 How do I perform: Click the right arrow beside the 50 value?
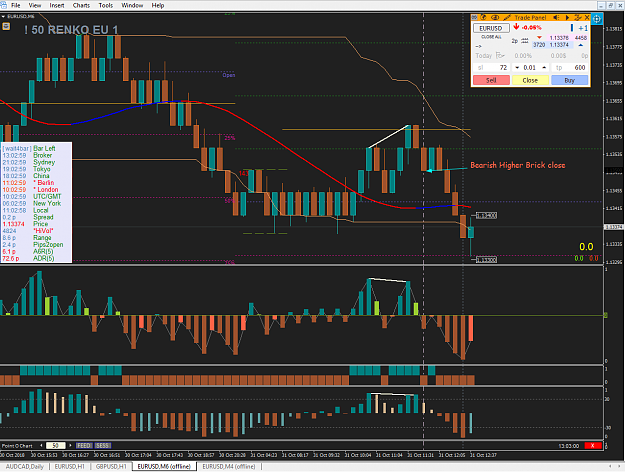point(70,445)
